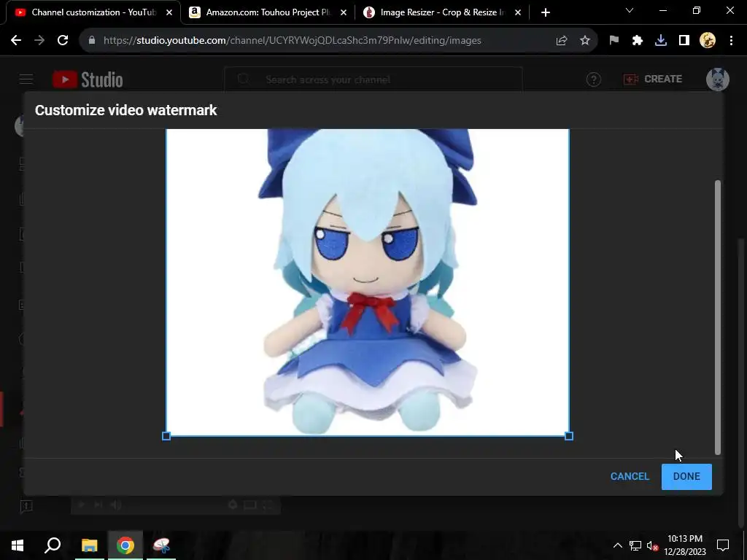
Task: Share this page icon in address bar
Action: click(x=562, y=41)
